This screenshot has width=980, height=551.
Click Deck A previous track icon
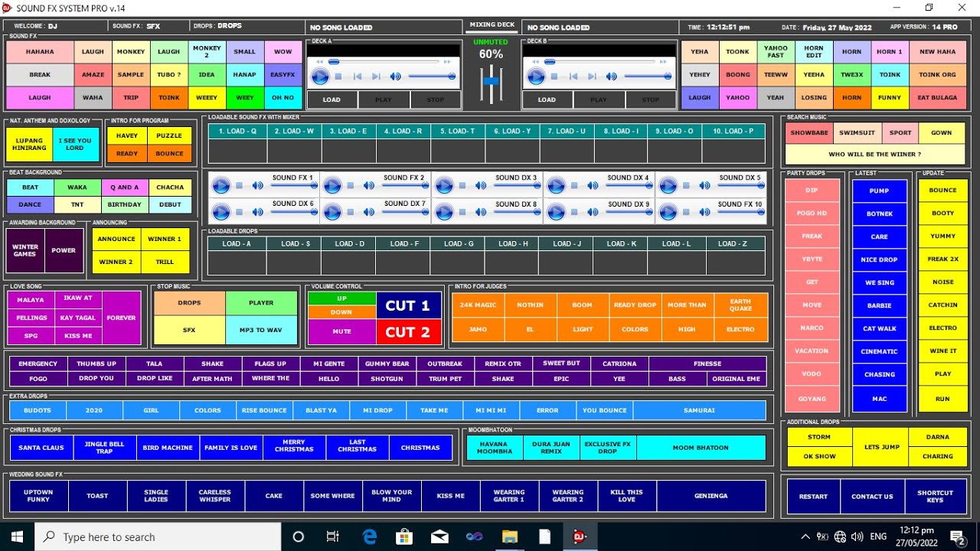(x=358, y=77)
